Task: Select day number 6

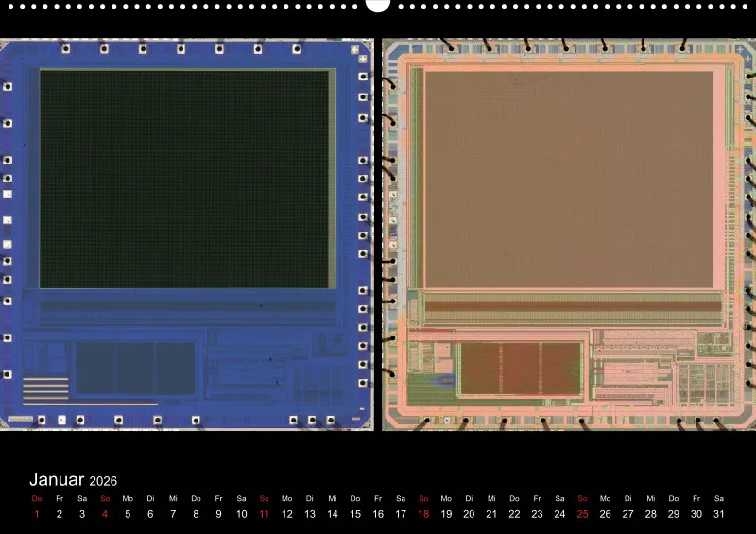Action: click(150, 514)
